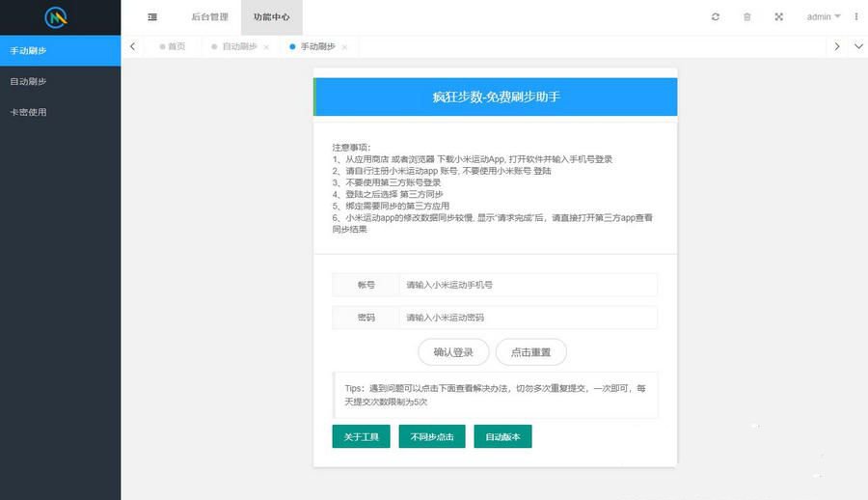Select 手动刷步 in the sidebar
This screenshot has height=500, width=868.
61,50
